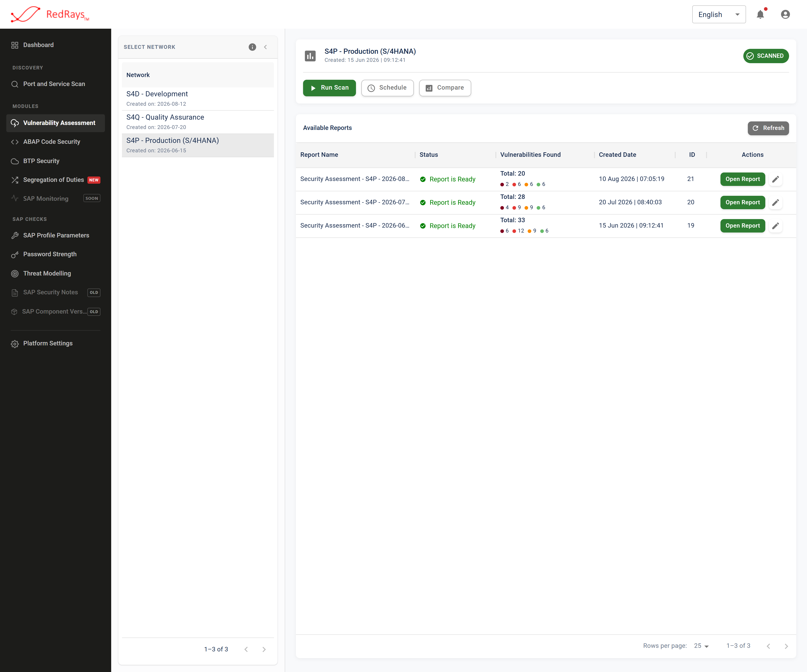This screenshot has width=807, height=672.
Task: Click the SOON badge on SAP Monitoring
Action: pyautogui.click(x=92, y=198)
